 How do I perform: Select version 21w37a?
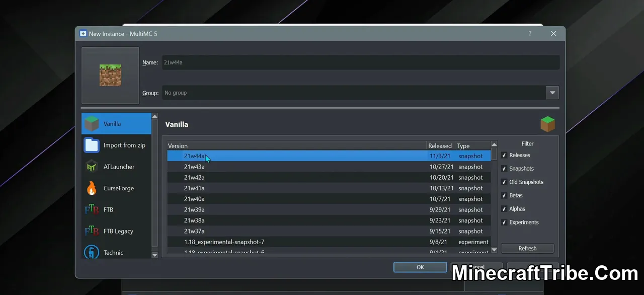point(329,231)
